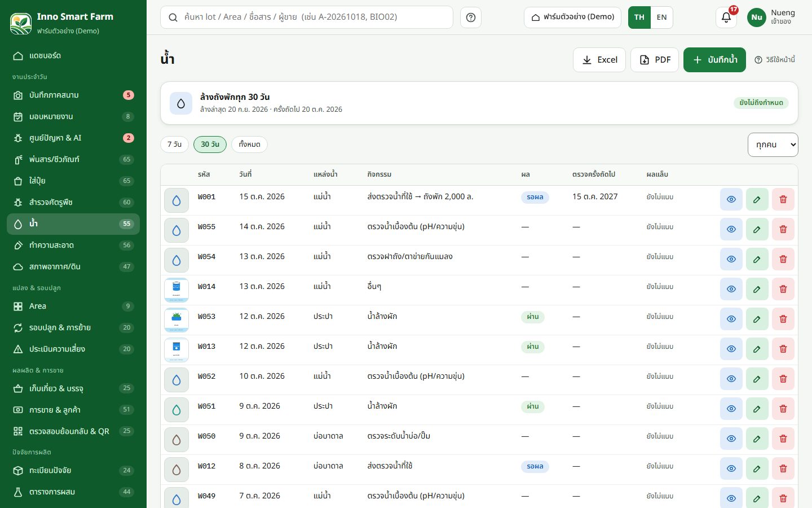The height and width of the screenshot is (508, 812).
Task: Open the ทุกคน user filter dropdown
Action: [x=773, y=144]
